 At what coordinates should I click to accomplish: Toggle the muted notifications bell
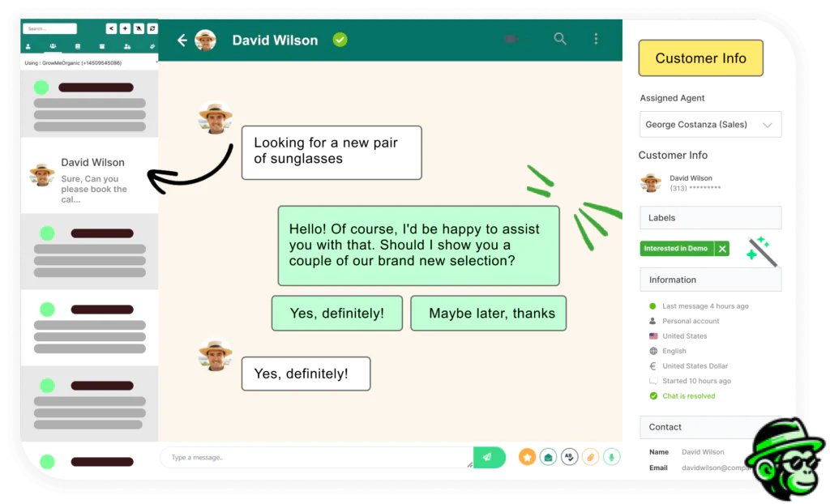click(139, 28)
